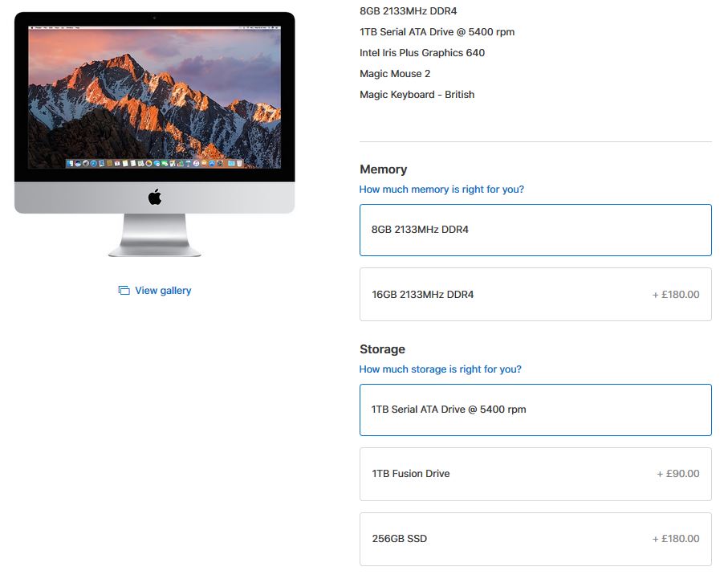Select the 8GB 2133MHz DDR4 memory option
The image size is (728, 579).
point(535,230)
